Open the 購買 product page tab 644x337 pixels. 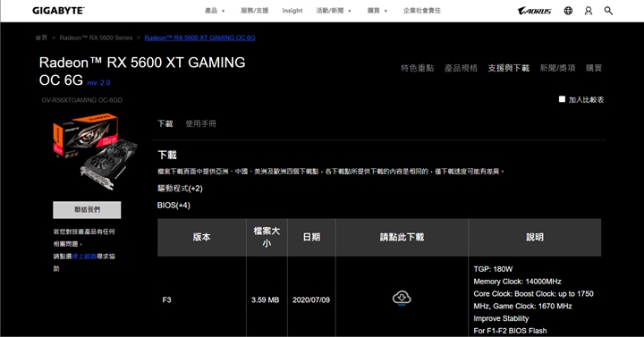click(594, 68)
